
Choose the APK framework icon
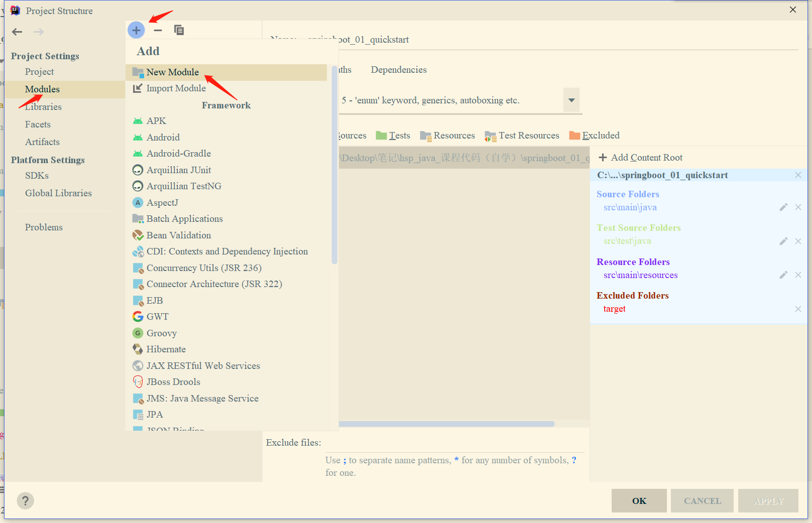tap(138, 121)
